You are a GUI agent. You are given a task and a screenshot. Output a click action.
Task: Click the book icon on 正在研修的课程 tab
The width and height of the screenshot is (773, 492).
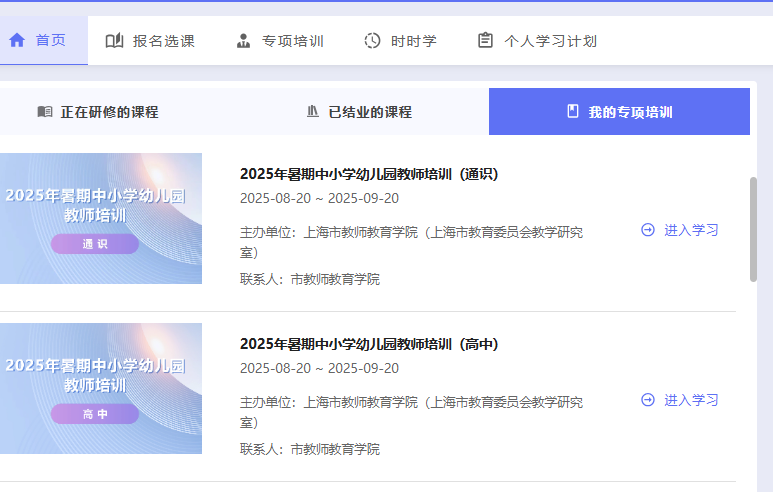point(44,112)
